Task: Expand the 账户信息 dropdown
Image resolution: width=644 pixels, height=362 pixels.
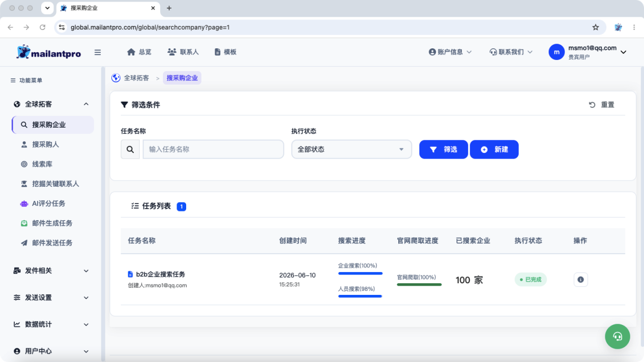Action: (450, 52)
